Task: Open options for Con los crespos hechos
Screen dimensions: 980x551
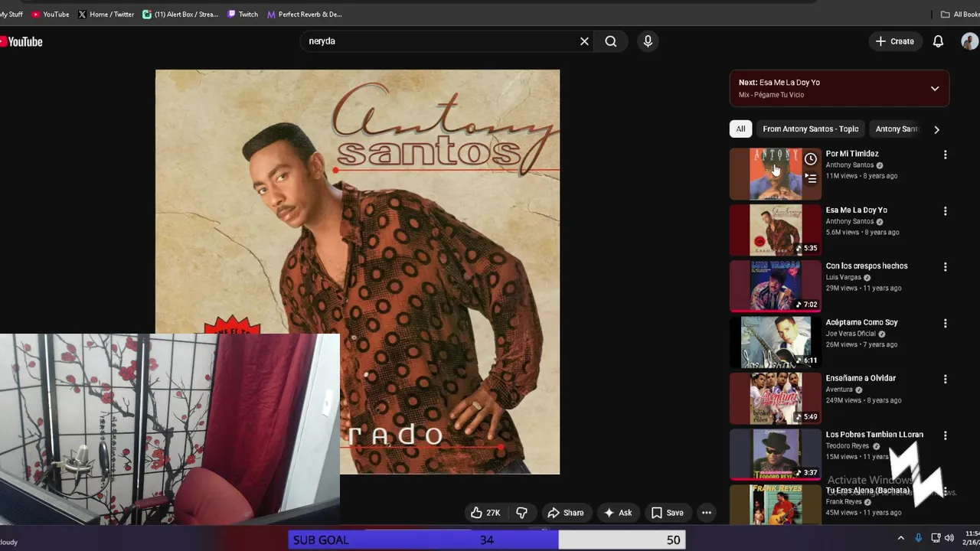Action: pyautogui.click(x=945, y=267)
